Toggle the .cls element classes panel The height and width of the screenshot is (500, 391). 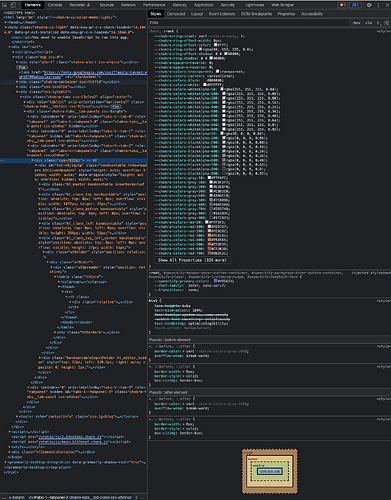[368, 23]
